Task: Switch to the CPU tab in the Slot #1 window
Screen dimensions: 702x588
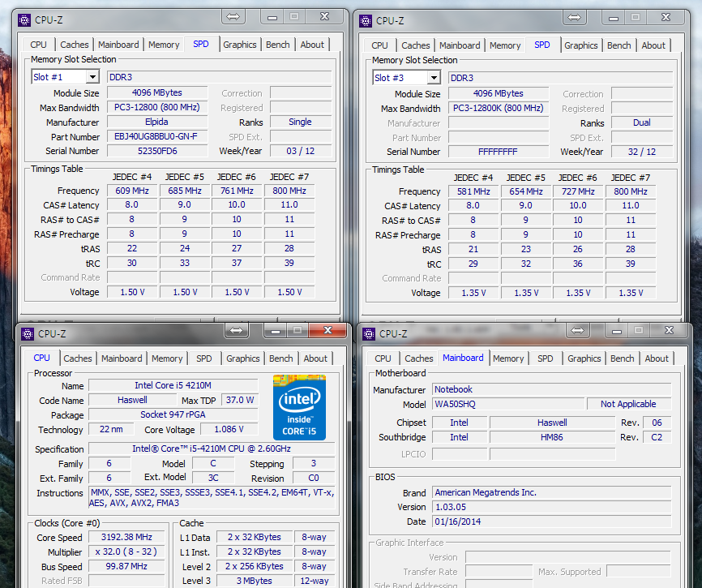Action: point(38,45)
